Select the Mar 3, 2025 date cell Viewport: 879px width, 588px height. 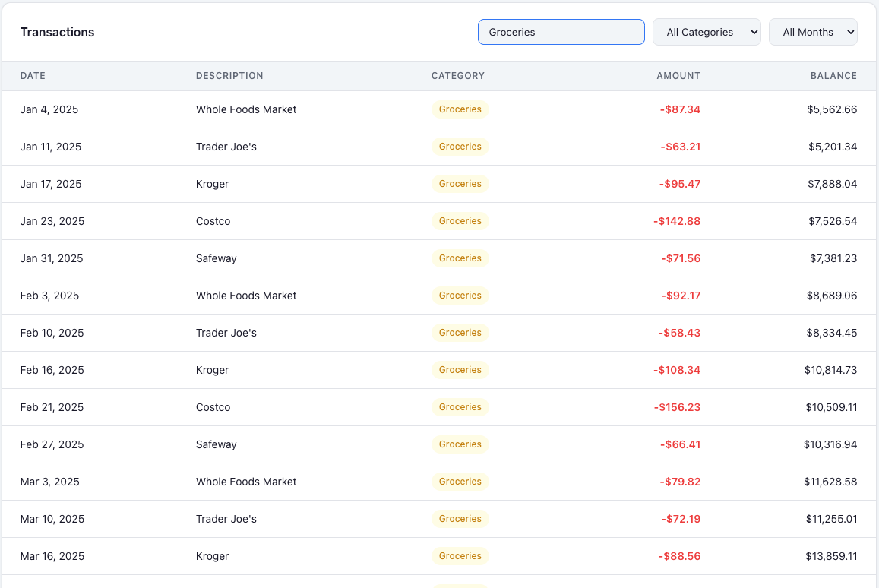click(x=50, y=482)
